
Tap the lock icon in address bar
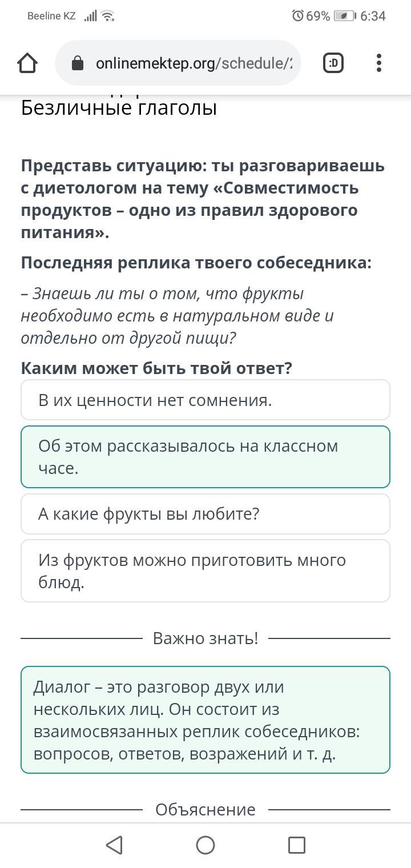78,63
